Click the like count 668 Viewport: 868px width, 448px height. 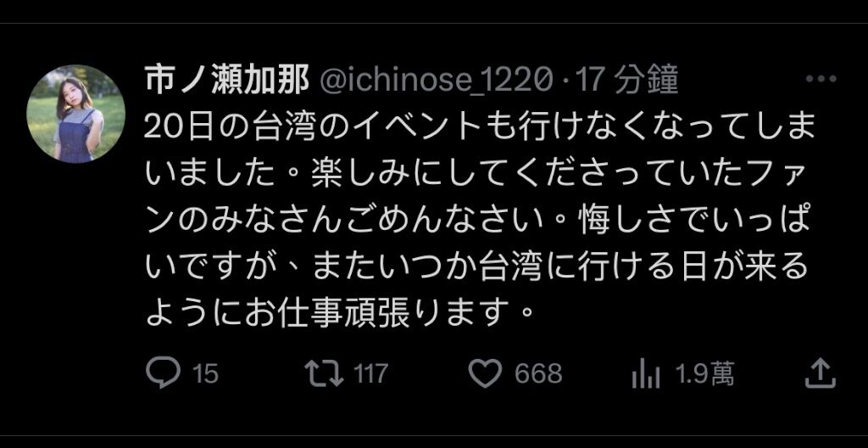[538, 373]
